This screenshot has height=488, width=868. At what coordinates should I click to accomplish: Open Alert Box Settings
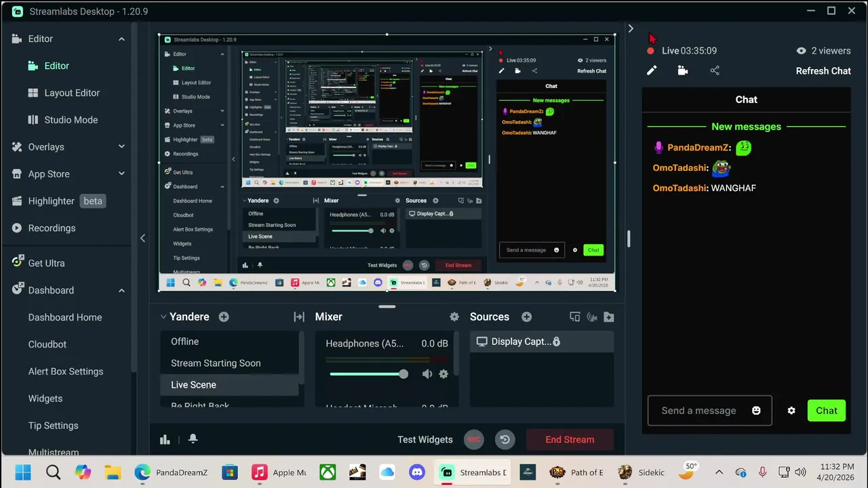point(66,371)
